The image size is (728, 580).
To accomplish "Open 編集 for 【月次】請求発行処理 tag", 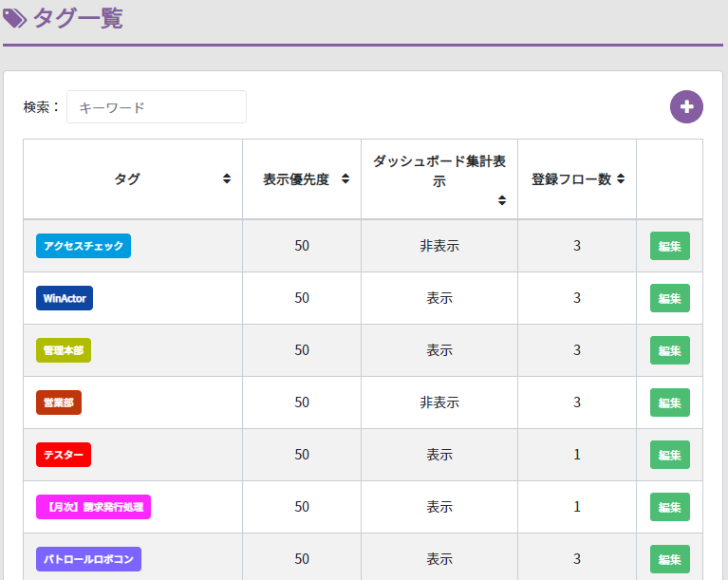I will (x=669, y=507).
